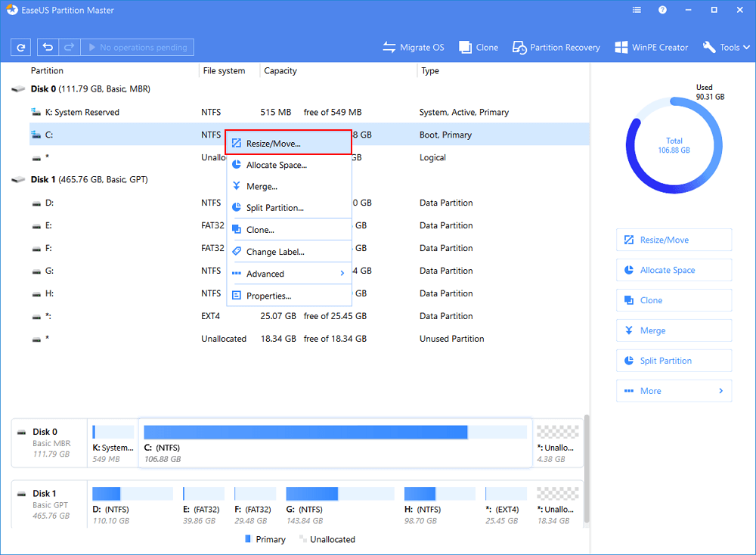Viewport: 756px width, 555px height.
Task: Open Migrate OS tool
Action: (x=414, y=47)
